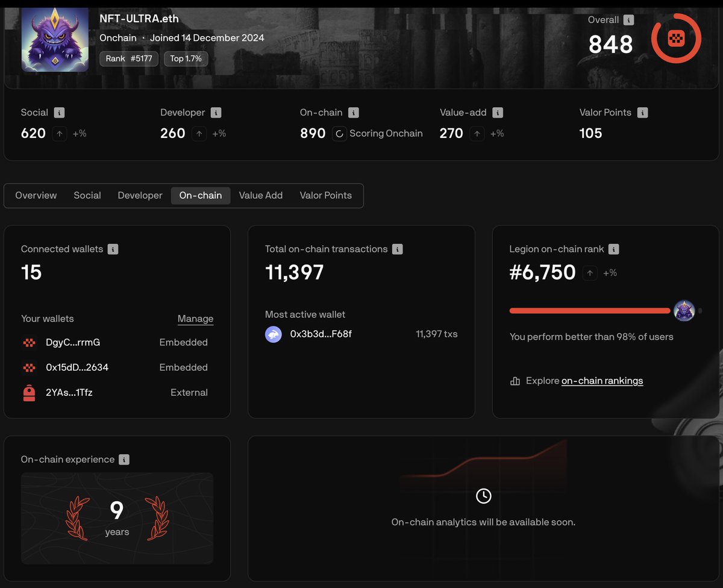Click the 0x3b3d...F68f most active wallet icon
Screen dimensions: 723x588
[274, 334]
